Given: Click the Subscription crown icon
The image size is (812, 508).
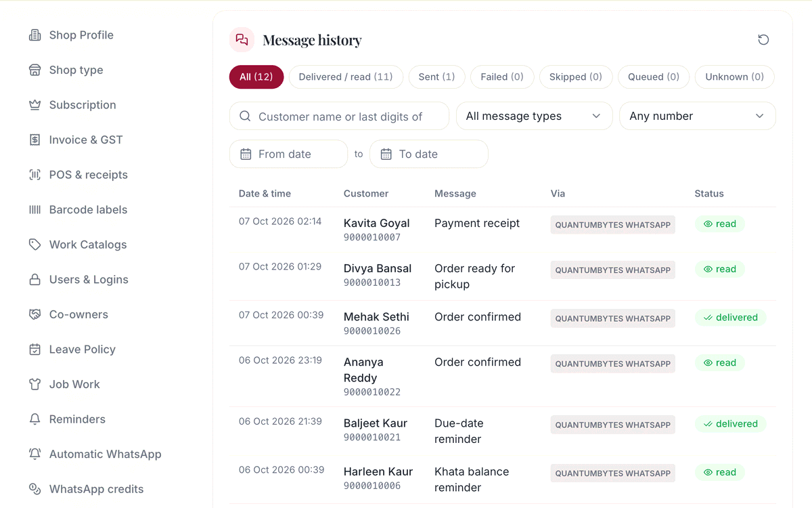Looking at the screenshot, I should click(x=35, y=105).
